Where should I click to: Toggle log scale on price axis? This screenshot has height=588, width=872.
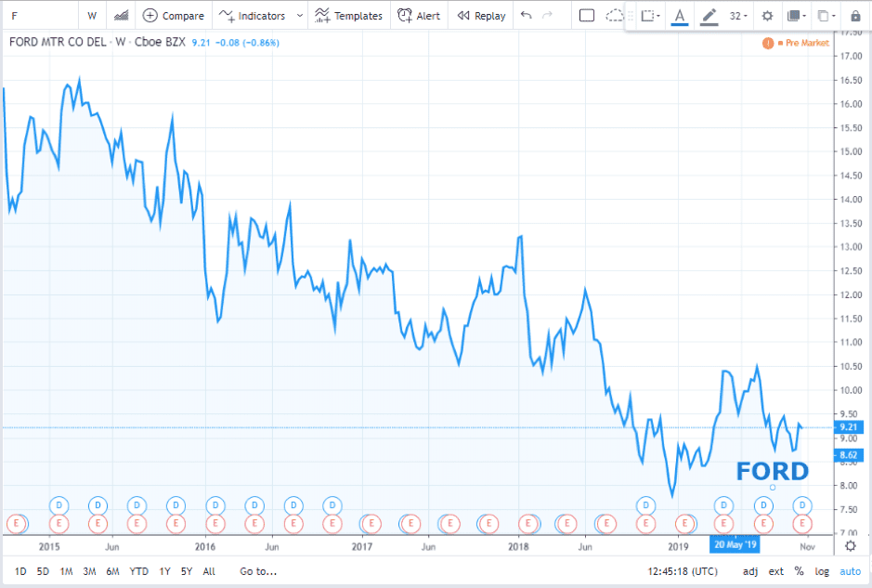[x=822, y=571]
